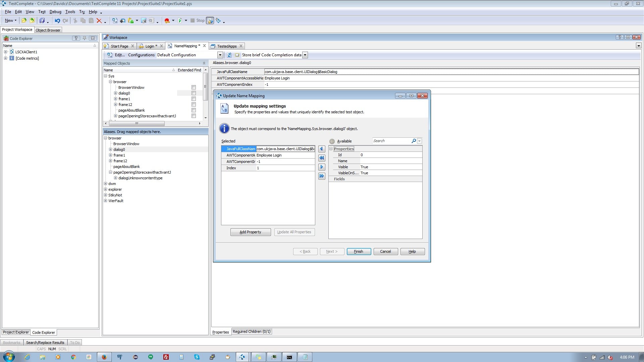Expand the explorer node in Aliases tree
This screenshot has width=644, height=362.
(105, 189)
